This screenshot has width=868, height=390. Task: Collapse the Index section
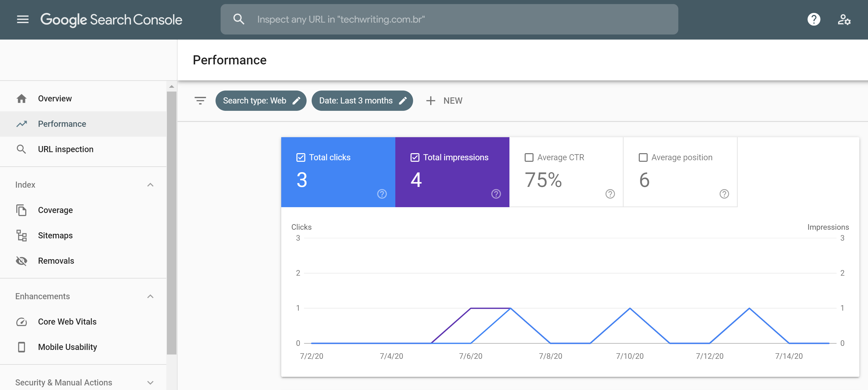[150, 185]
